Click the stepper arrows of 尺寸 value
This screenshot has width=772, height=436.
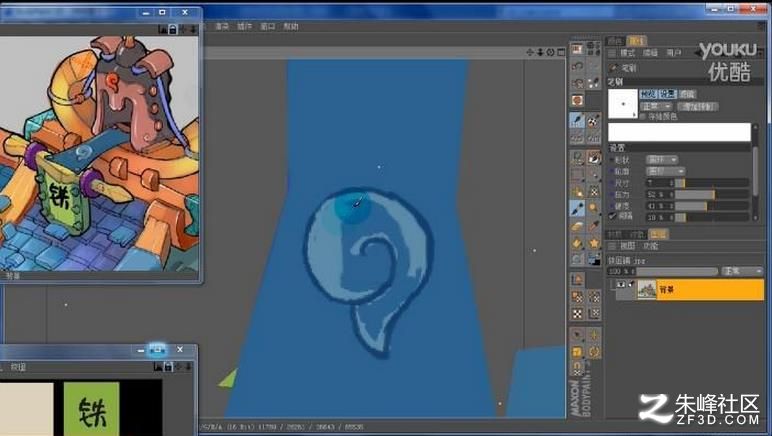pos(671,183)
